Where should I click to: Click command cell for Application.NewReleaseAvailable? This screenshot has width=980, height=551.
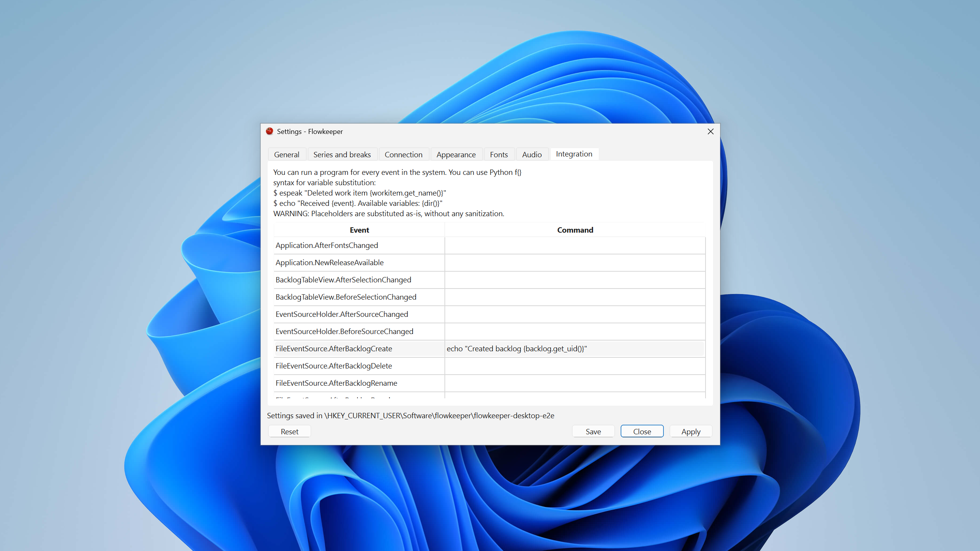point(575,262)
